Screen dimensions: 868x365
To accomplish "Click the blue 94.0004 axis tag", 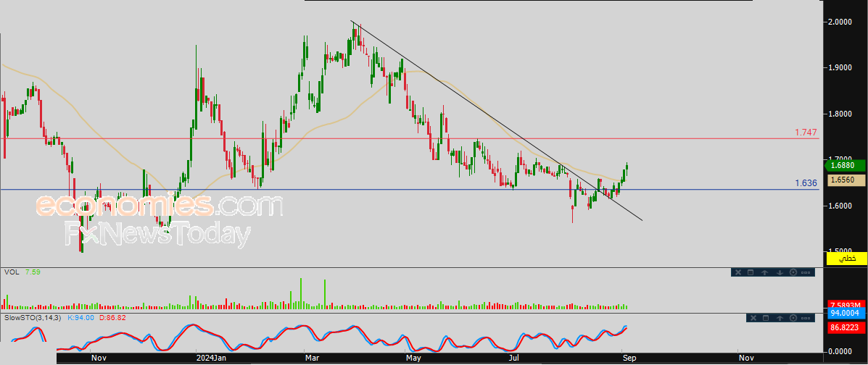I will pos(846,314).
